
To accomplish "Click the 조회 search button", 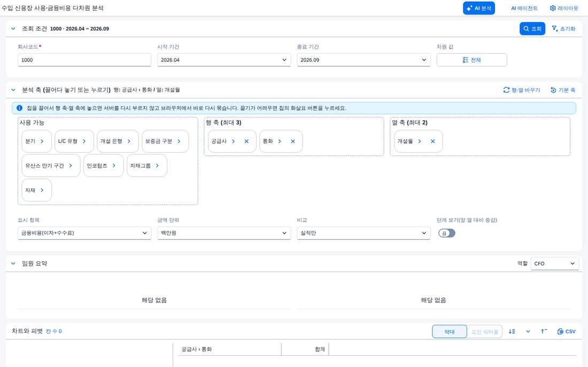I will tap(532, 29).
